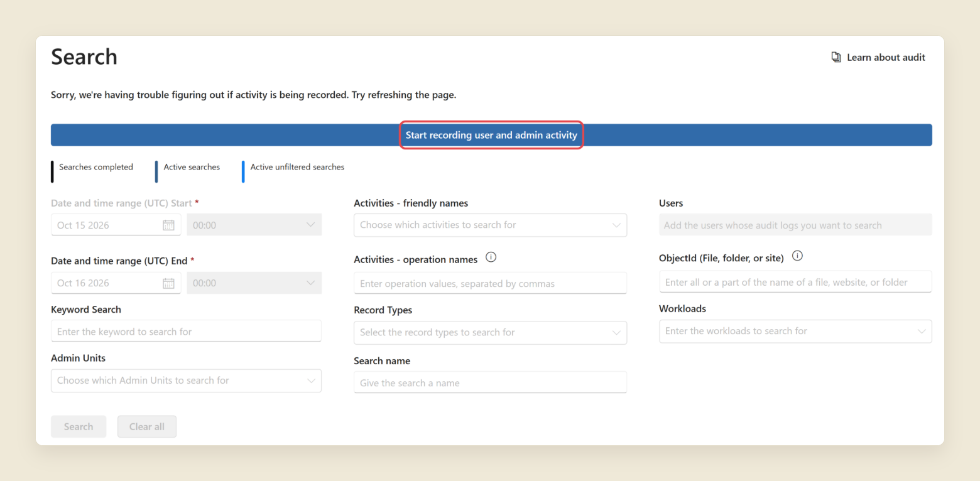Screen dimensions: 980x481
Task: Focus the Search name input field
Action: coord(490,382)
